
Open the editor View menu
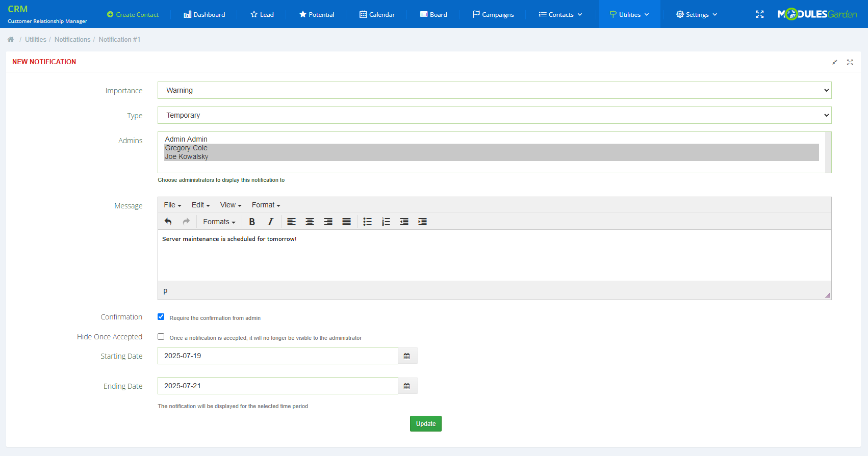tap(231, 205)
